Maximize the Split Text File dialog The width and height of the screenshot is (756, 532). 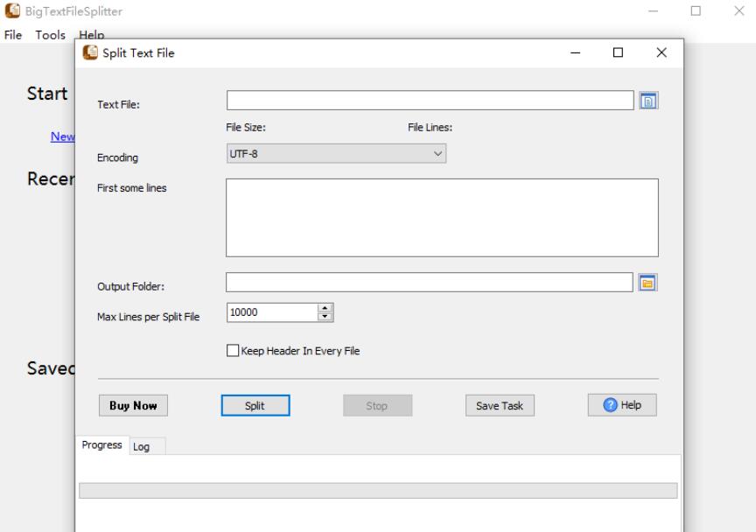click(x=618, y=52)
